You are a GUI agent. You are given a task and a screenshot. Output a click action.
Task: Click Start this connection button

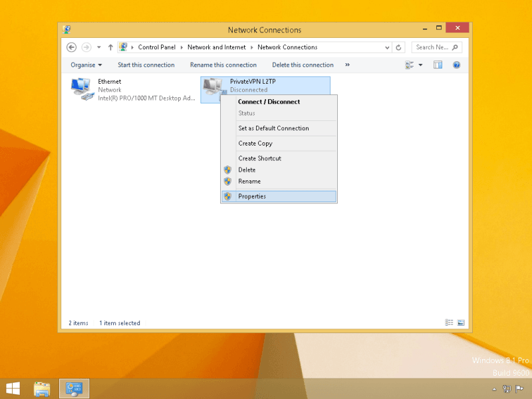coord(146,65)
